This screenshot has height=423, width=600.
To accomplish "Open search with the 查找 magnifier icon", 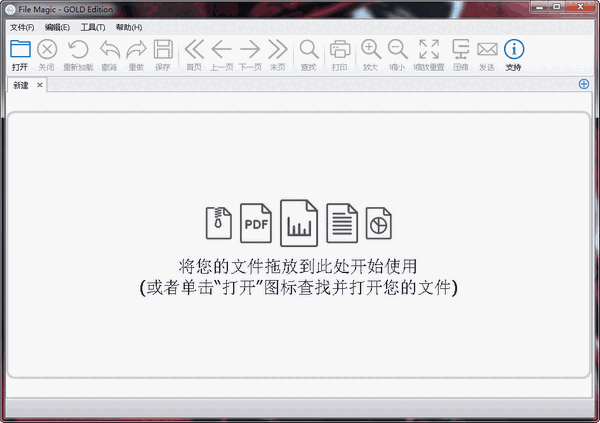I will (309, 49).
